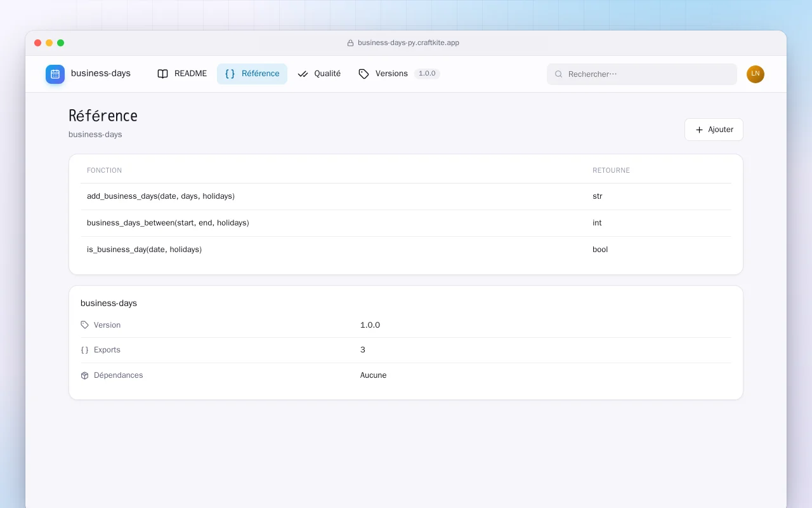The image size is (812, 508).
Task: Open business_days_between function row
Action: 406,223
